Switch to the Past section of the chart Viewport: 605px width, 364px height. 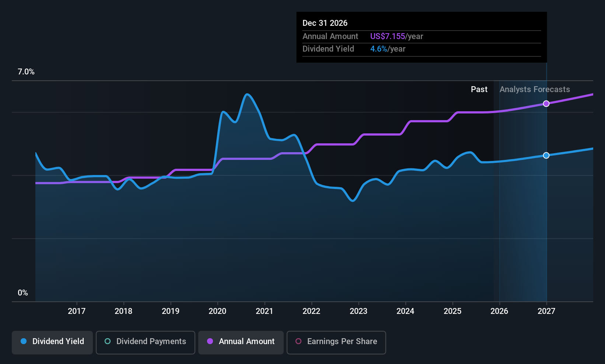coord(479,89)
